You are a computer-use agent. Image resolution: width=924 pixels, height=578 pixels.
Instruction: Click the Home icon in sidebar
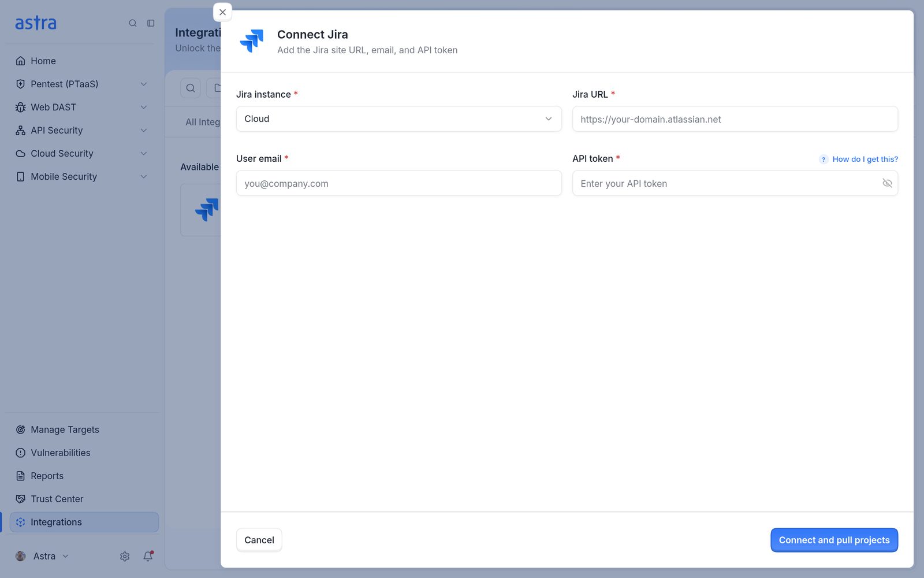21,61
